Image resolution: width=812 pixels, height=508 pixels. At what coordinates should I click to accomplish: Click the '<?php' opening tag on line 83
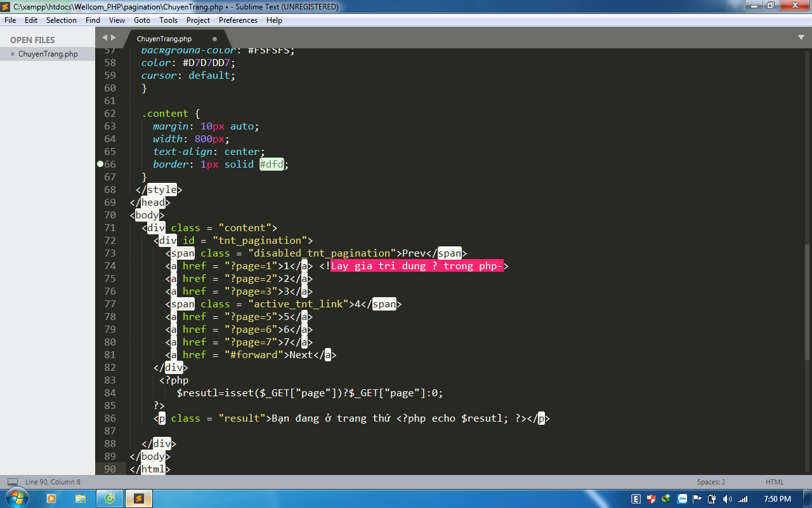click(174, 380)
